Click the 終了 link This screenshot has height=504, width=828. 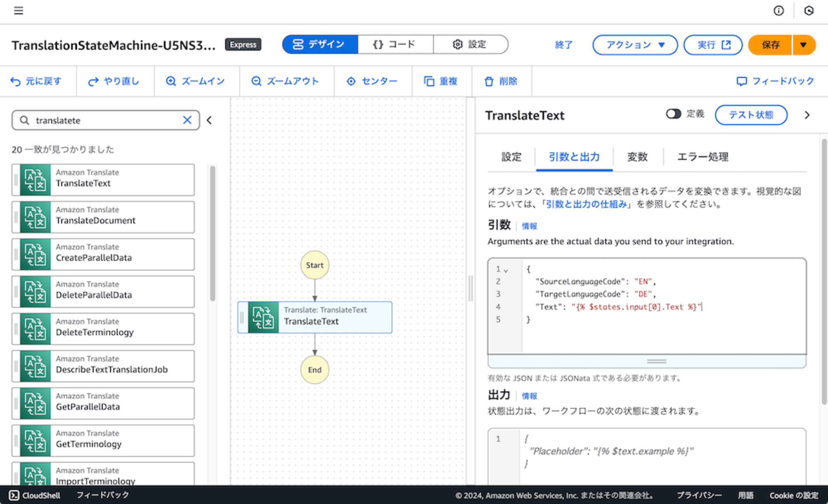tap(564, 45)
